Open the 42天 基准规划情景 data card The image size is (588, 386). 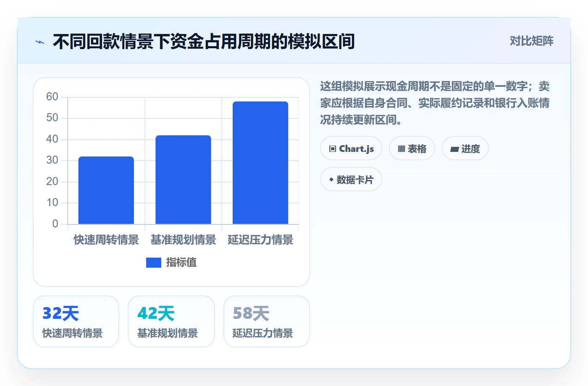(171, 321)
